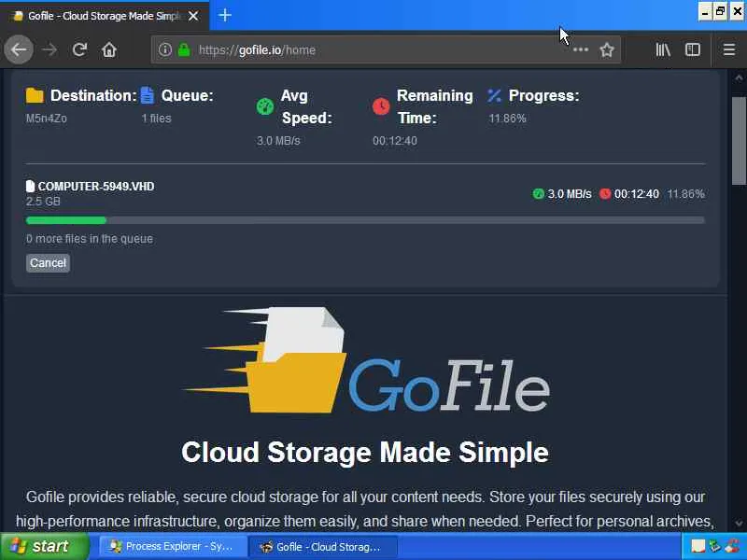747x560 pixels.
Task: Reload the gofile.io page
Action: (x=79, y=49)
